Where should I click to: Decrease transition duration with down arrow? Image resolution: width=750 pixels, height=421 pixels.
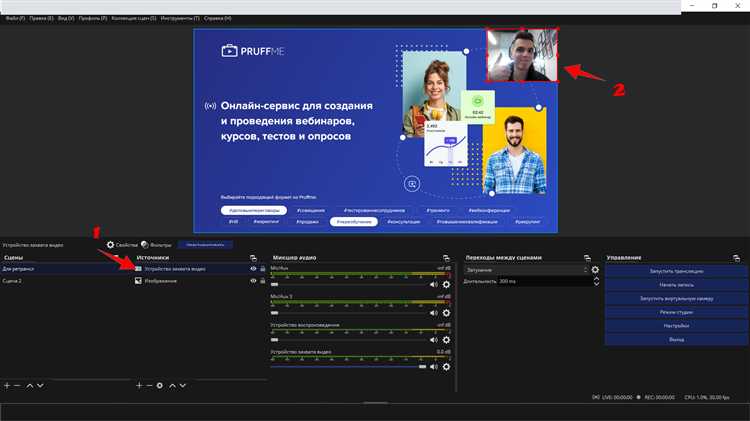596,284
